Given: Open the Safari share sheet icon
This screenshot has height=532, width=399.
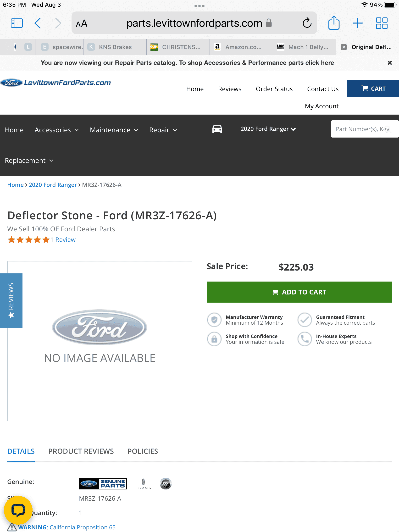Looking at the screenshot, I should point(334,23).
